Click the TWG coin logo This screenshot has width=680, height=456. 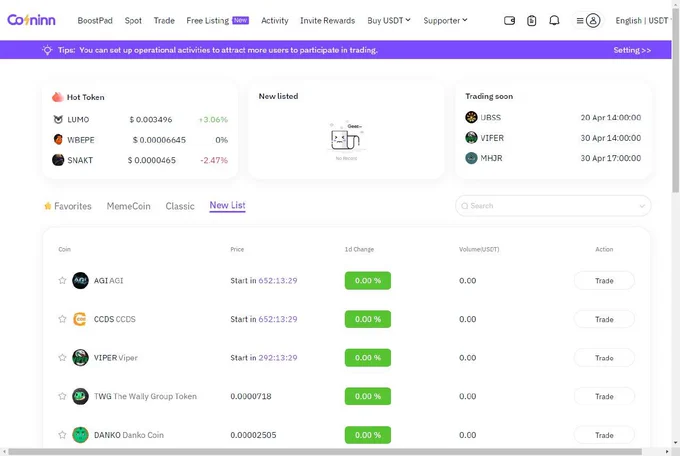click(80, 396)
